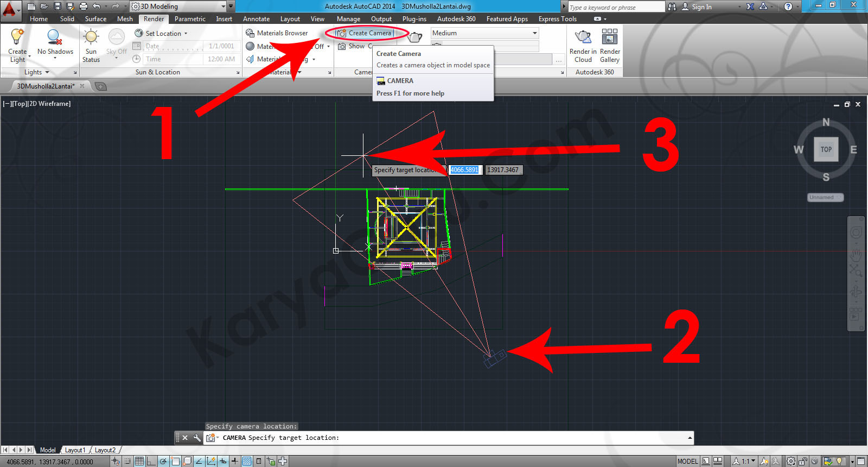Click the Create Light bulb icon
868x467 pixels.
point(17,37)
